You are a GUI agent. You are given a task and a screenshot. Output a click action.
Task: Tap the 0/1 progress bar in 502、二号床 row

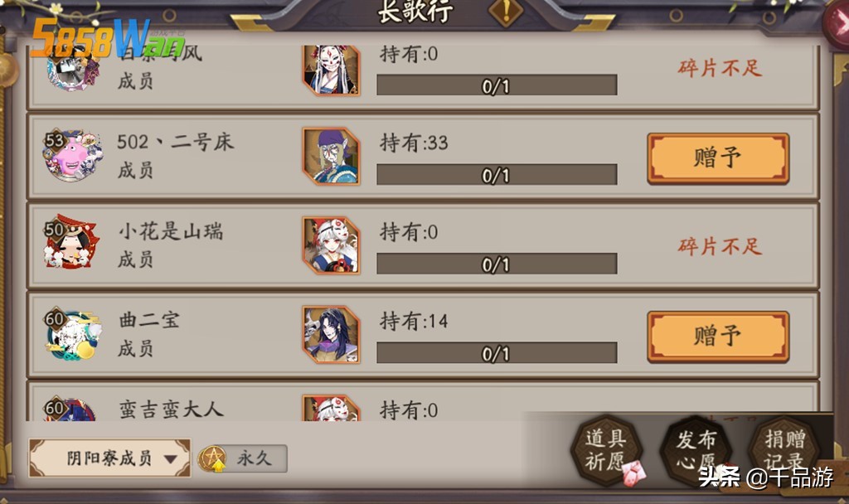[x=497, y=175]
